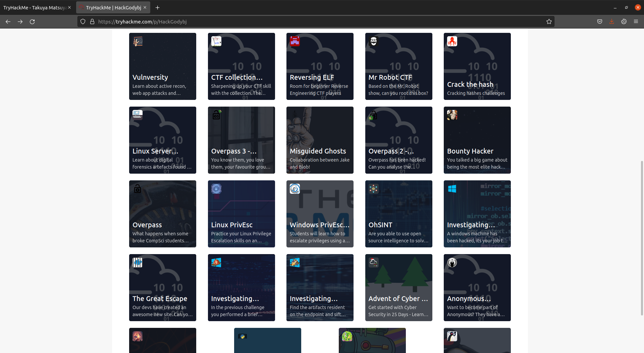Bookmark this page with the star icon
Image resolution: width=644 pixels, height=353 pixels.
[549, 22]
